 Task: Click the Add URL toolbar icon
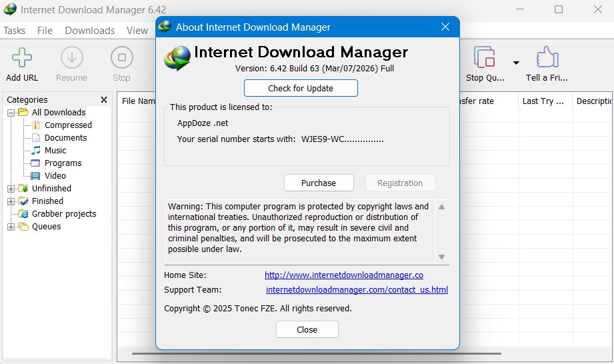pos(22,58)
